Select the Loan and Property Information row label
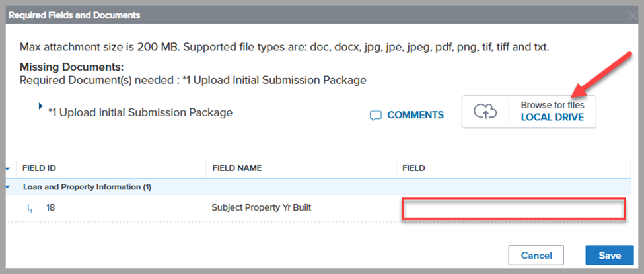This screenshot has height=274, width=644. pyautogui.click(x=87, y=187)
